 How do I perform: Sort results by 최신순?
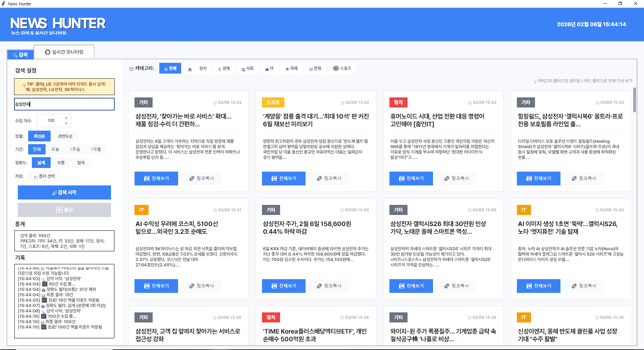point(39,136)
